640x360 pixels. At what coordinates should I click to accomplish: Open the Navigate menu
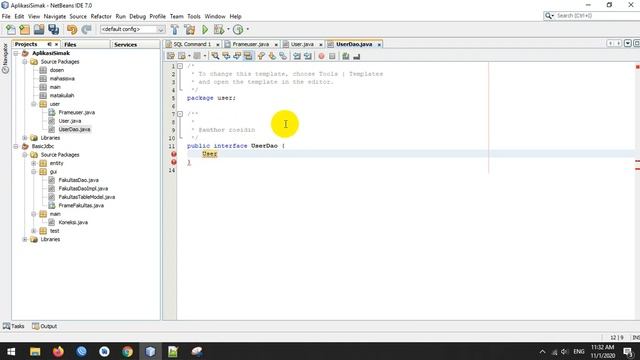pos(55,16)
